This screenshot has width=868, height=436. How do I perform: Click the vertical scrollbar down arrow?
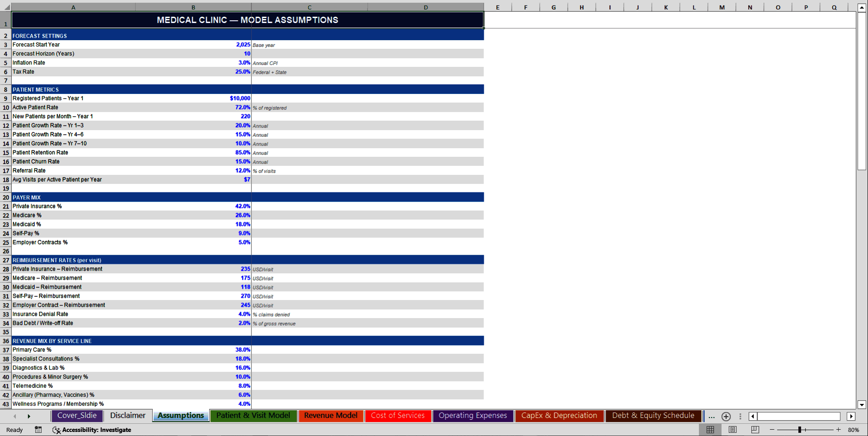(x=863, y=405)
